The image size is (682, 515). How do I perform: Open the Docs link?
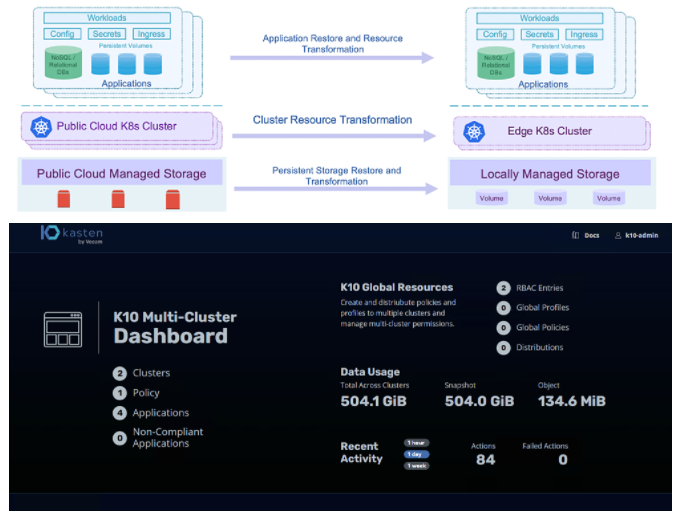coord(592,235)
